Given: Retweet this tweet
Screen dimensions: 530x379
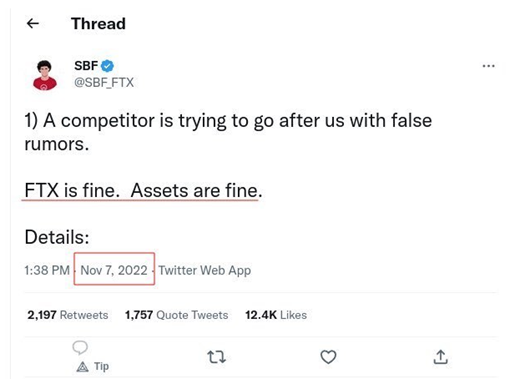Looking at the screenshot, I should [216, 357].
